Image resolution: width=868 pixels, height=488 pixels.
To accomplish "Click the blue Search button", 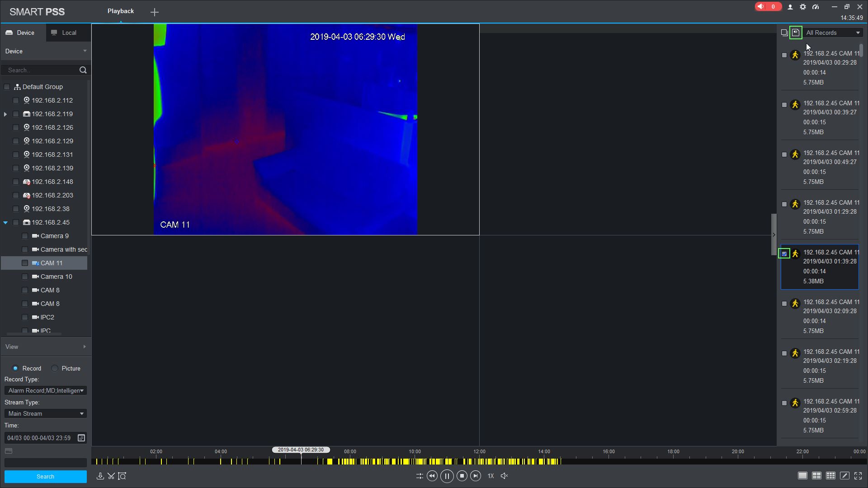I will 45,477.
